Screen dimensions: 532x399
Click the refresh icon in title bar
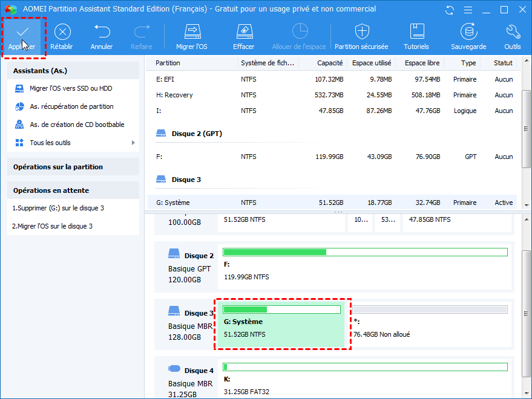[x=450, y=10]
